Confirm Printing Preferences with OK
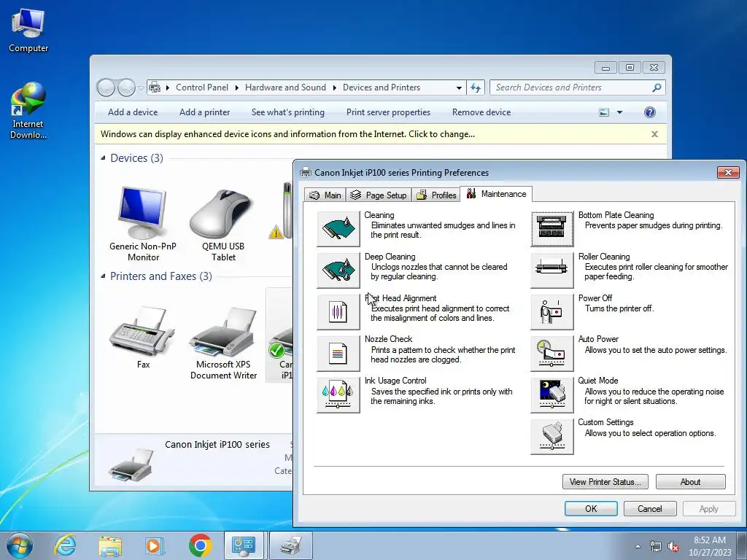 point(591,508)
